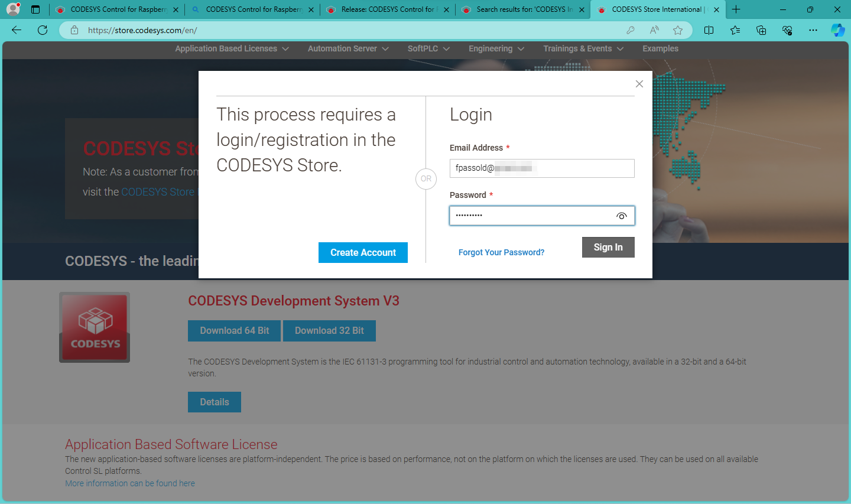Click Application Based Software License heading
Viewport: 851px width, 504px height.
pos(171,444)
